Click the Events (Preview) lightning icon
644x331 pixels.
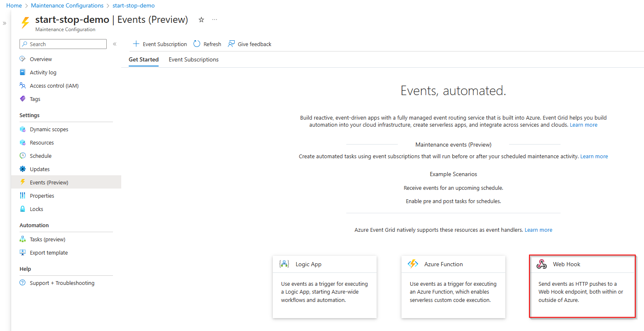pos(23,182)
